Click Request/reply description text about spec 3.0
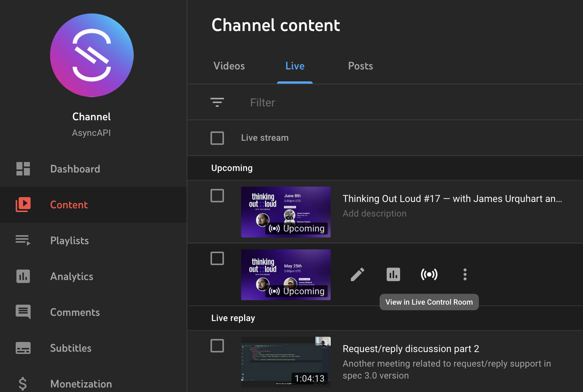Screen dimensions: 583x392 pyautogui.click(x=447, y=370)
